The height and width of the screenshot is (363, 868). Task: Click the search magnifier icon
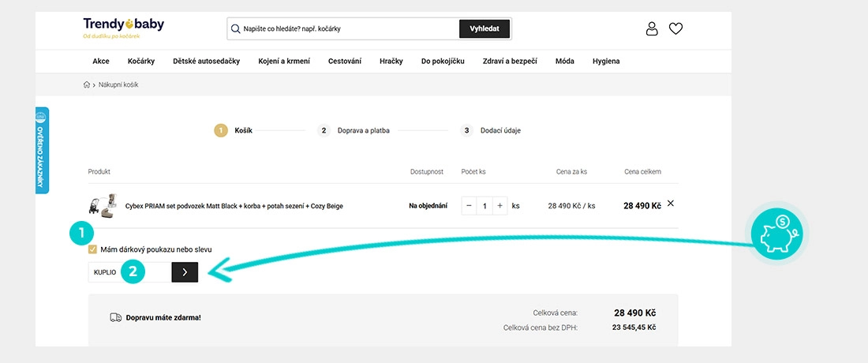(235, 28)
